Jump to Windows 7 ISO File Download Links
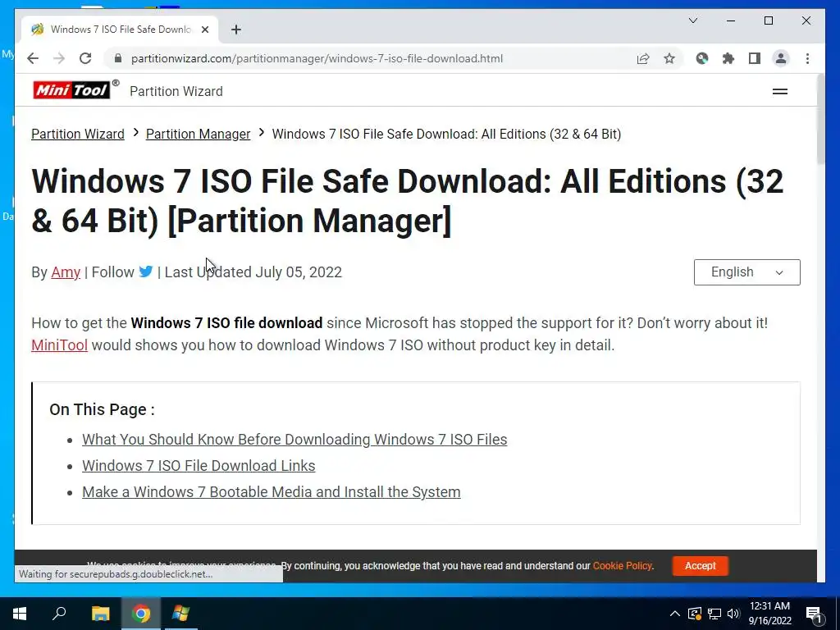840x630 pixels. click(199, 466)
